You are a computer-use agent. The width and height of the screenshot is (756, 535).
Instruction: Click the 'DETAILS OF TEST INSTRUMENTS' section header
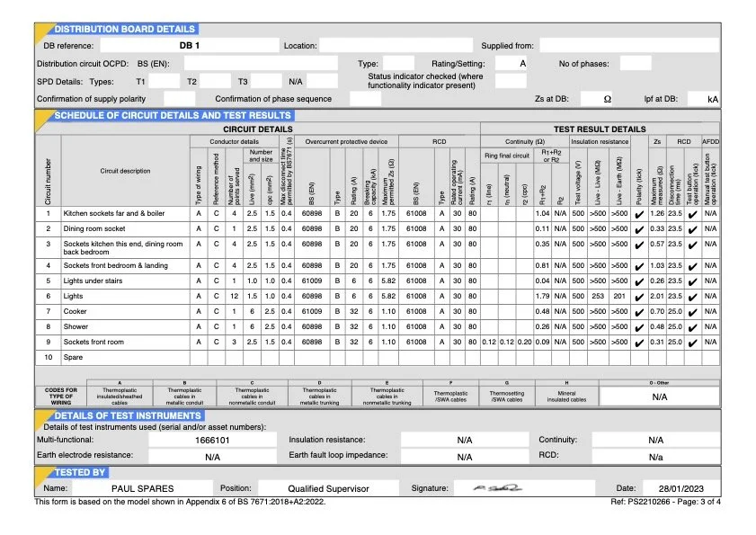click(x=128, y=415)
